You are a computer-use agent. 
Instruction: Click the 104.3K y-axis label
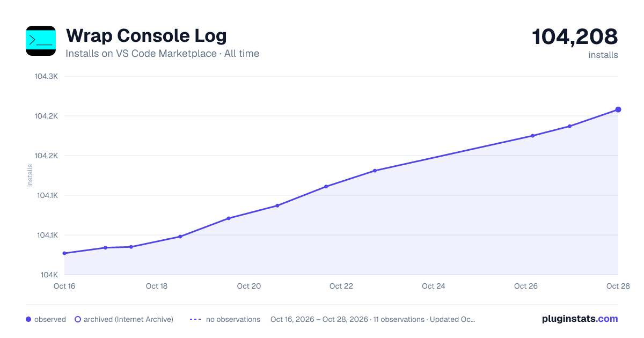coord(46,76)
